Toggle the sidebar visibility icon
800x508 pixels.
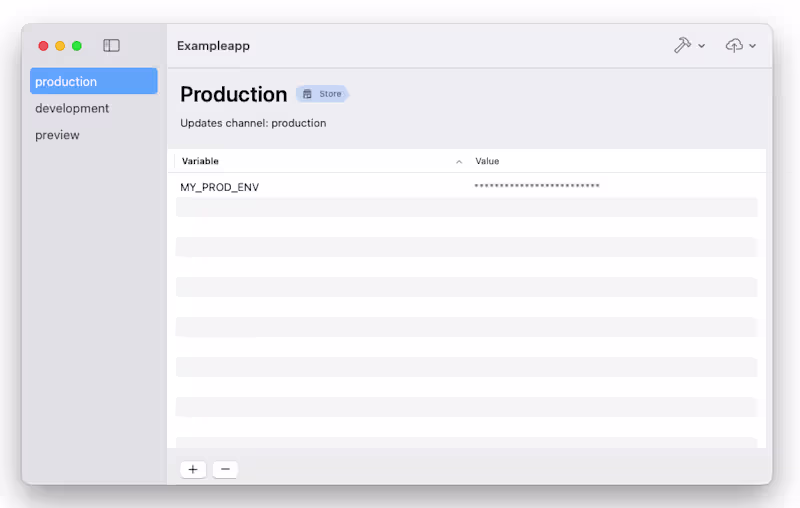(x=112, y=46)
